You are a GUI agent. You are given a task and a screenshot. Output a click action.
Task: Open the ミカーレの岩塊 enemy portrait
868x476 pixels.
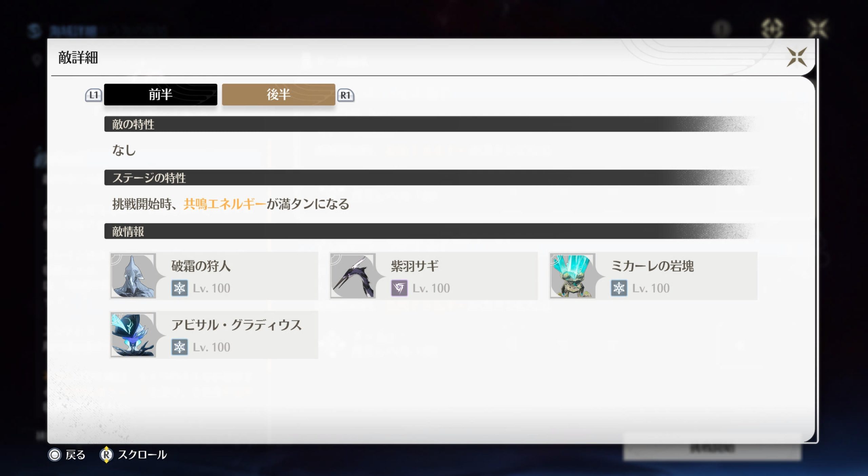point(573,276)
